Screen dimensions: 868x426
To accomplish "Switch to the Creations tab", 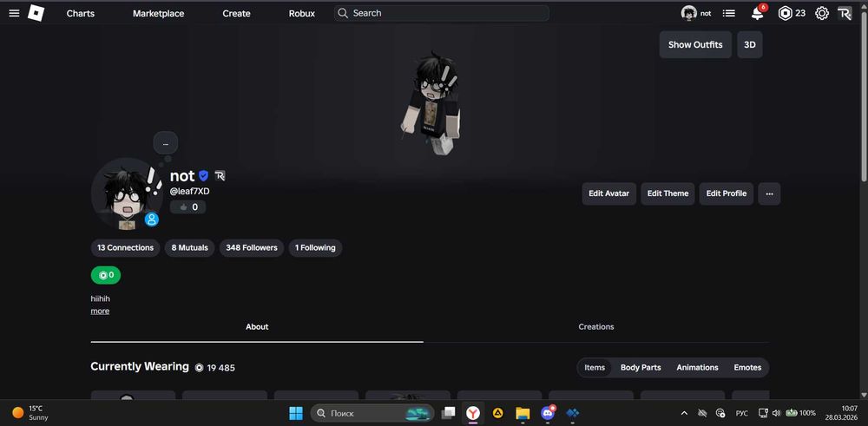I will pos(595,327).
